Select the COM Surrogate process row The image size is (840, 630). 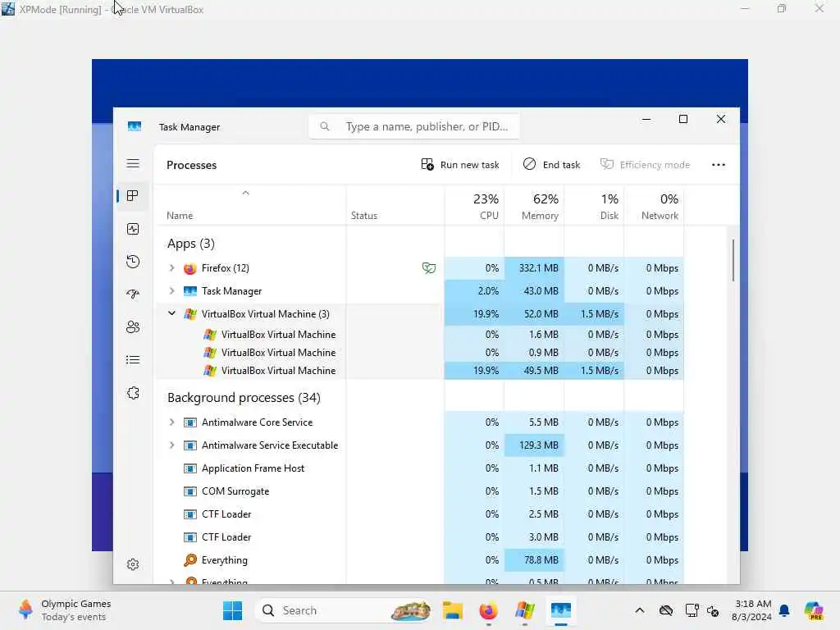point(420,491)
